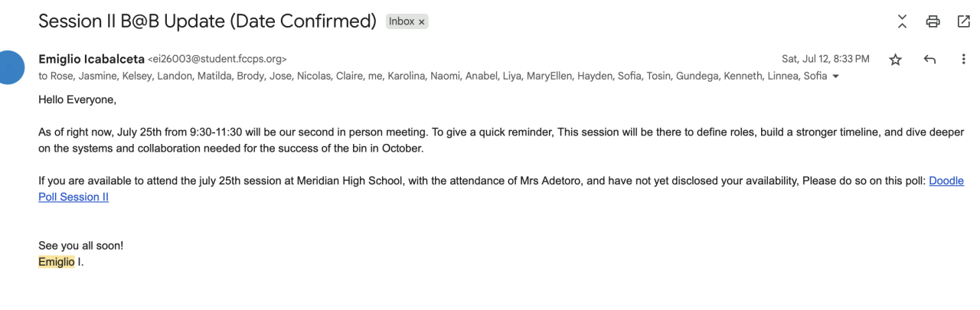Click the highlighted Emiglio signature text
This screenshot has height=310, width=980.
[57, 262]
